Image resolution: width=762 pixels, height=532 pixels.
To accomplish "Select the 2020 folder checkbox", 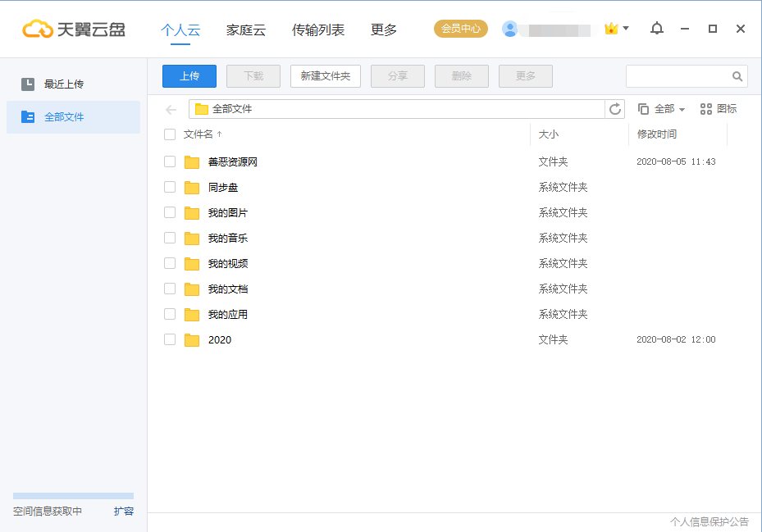I will pos(170,339).
